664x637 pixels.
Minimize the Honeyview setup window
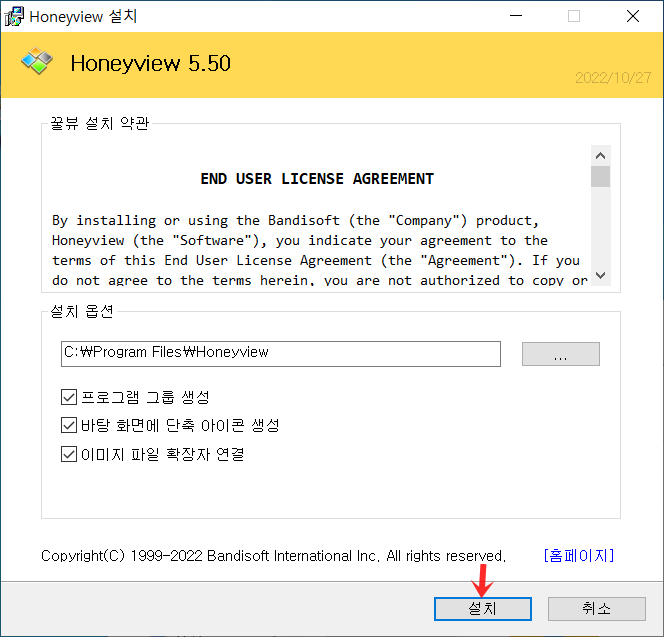(x=516, y=16)
